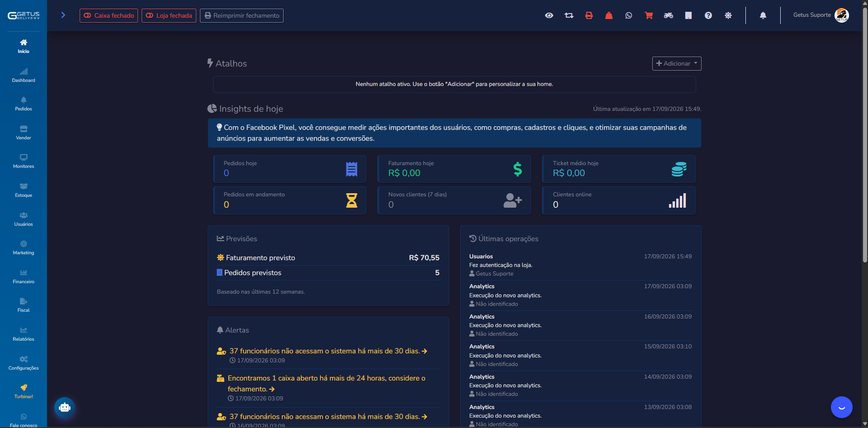Open Fiscal in the sidebar

point(24,305)
